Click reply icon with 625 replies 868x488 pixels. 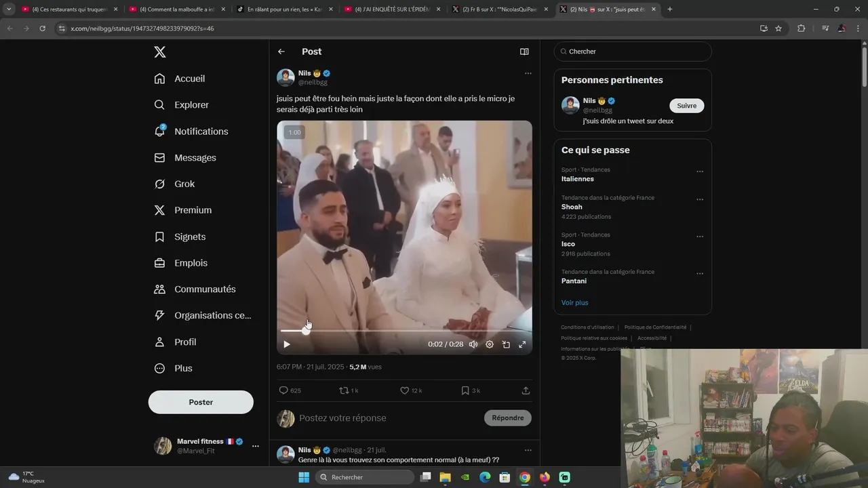point(290,390)
